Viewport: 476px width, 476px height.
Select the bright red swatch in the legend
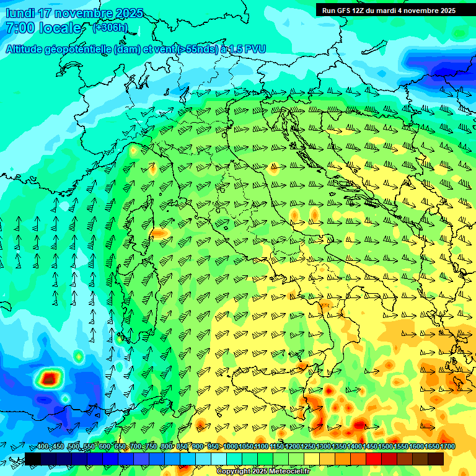pos(374,459)
